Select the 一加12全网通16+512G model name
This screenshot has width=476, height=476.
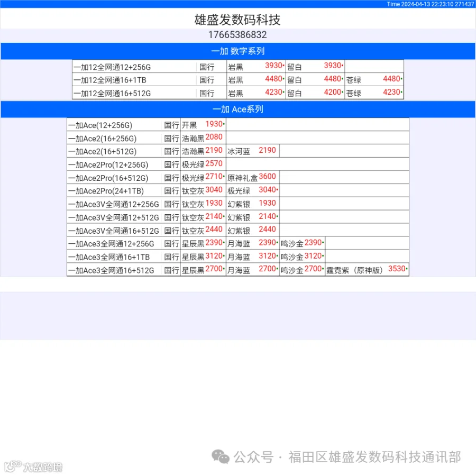112,94
